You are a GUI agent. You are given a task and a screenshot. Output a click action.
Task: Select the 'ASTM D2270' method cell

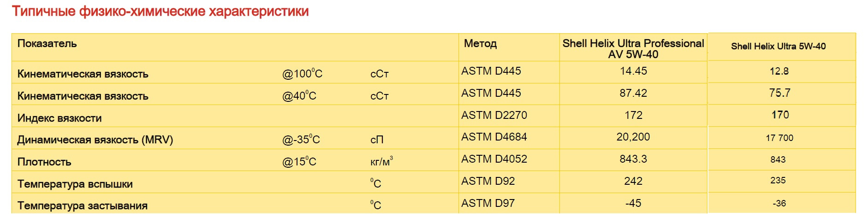coord(494,115)
